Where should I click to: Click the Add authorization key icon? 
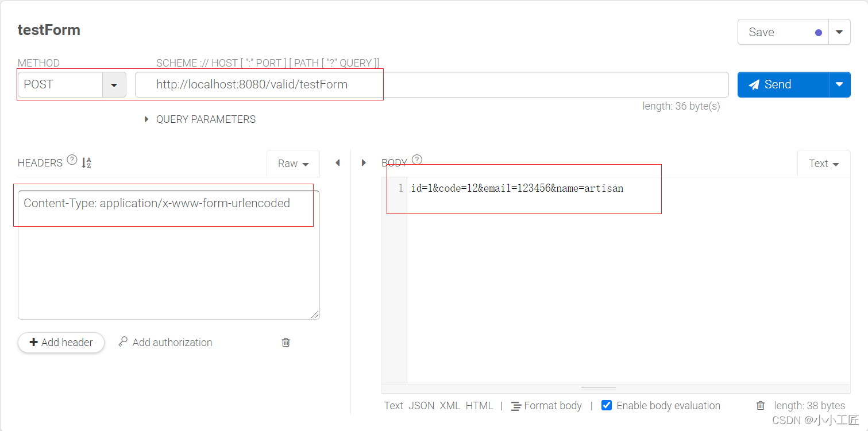click(122, 342)
